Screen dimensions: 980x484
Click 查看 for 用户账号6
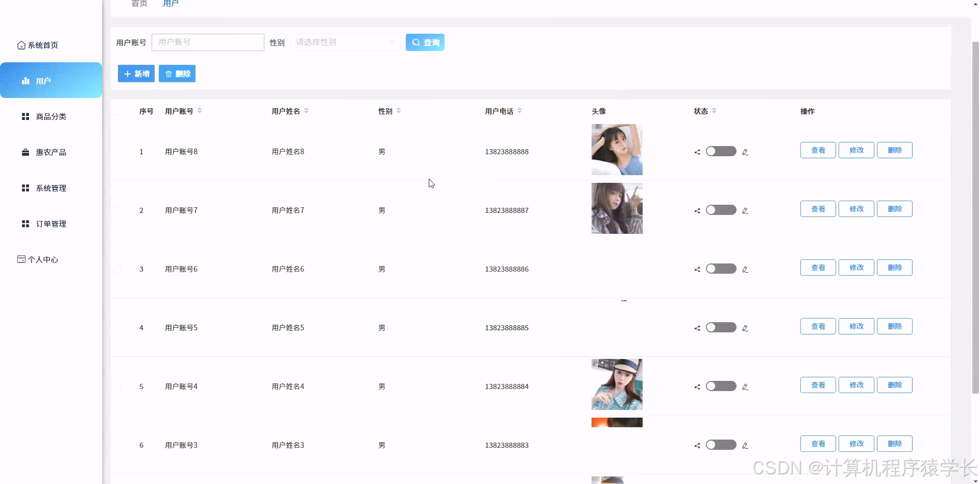[x=818, y=267]
